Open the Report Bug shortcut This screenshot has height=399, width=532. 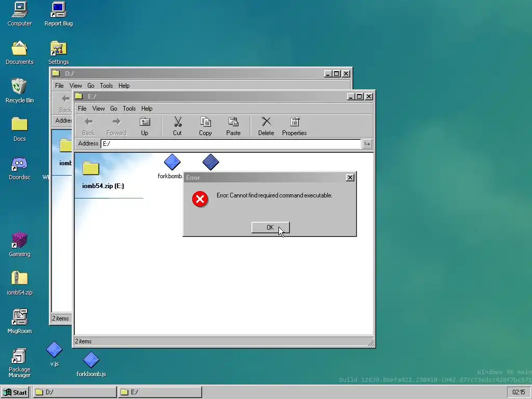coord(58,14)
